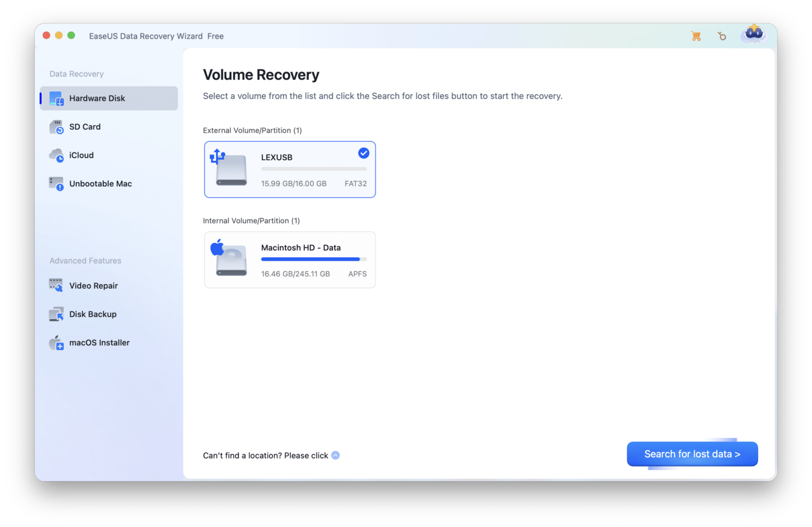Open the account avatar icon
The width and height of the screenshot is (812, 527).
pyautogui.click(x=753, y=35)
